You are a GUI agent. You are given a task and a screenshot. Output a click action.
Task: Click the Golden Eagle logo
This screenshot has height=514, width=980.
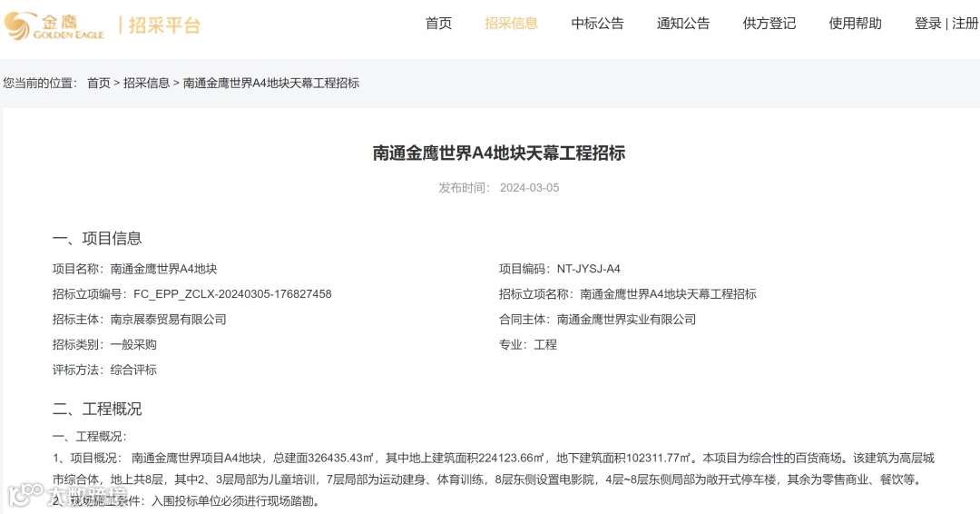coord(54,25)
